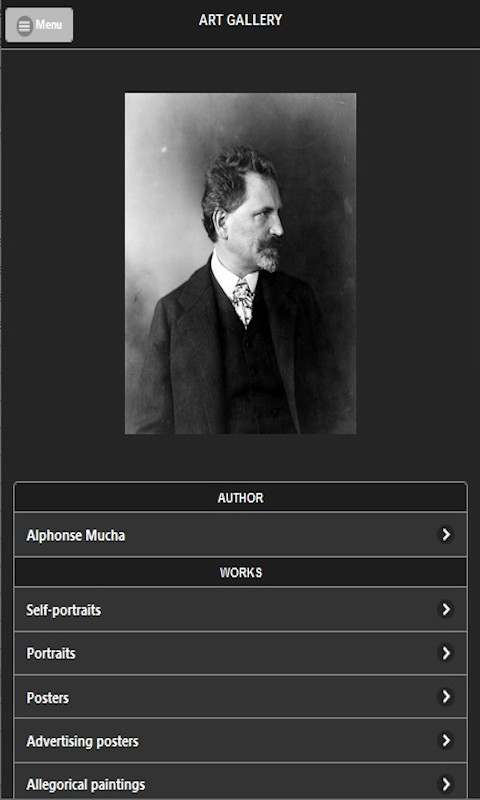Click the arrow icon on Portraits row
Screen dimensions: 480x800
[x=446, y=653]
